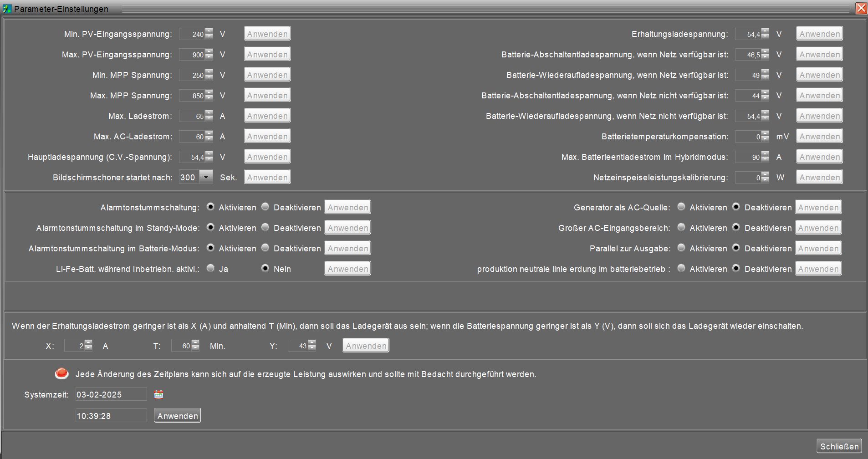Click the Batterie-Wiederaufladespannung Netz verfügbar field 49

(748, 75)
